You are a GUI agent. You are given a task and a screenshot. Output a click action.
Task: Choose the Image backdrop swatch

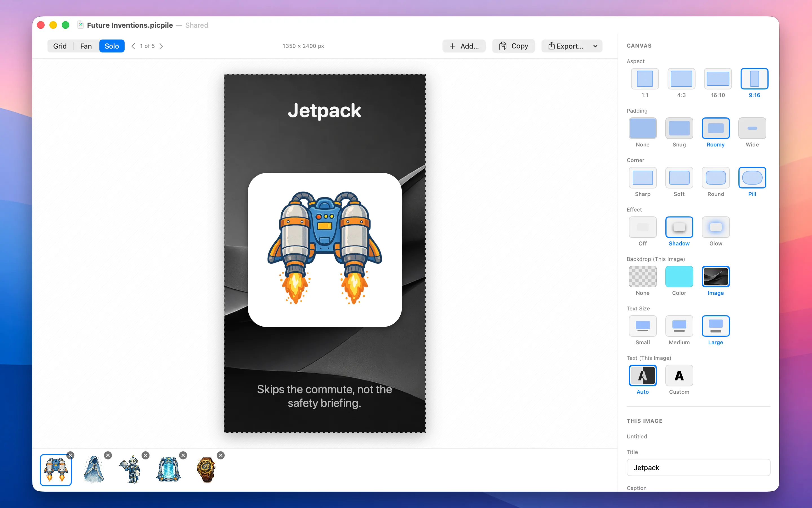[x=716, y=277]
